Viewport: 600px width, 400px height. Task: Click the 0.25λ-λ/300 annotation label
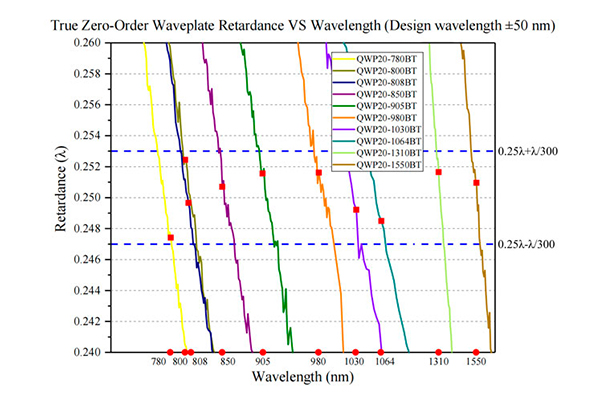click(526, 244)
